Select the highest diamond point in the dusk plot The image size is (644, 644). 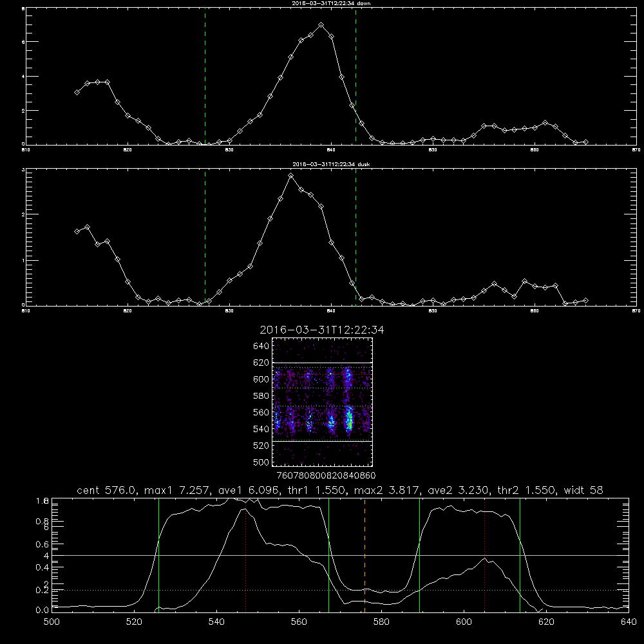[291, 176]
